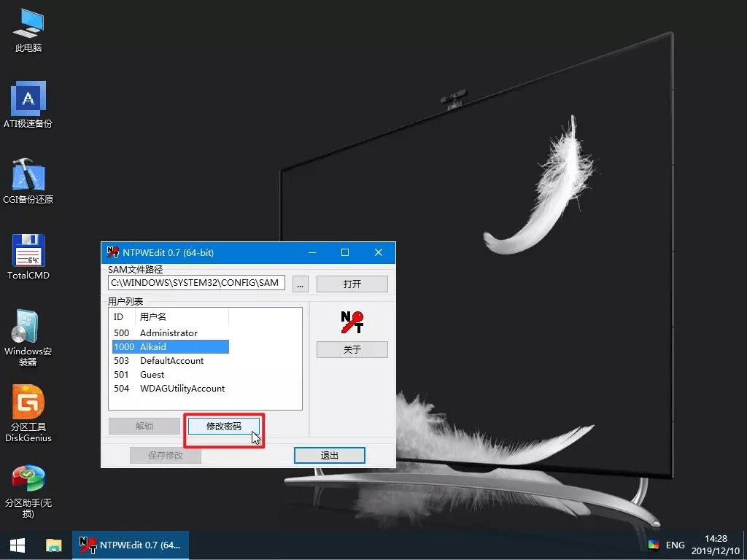The width and height of the screenshot is (747, 560).
Task: Click the 修改密码 button
Action: [223, 426]
